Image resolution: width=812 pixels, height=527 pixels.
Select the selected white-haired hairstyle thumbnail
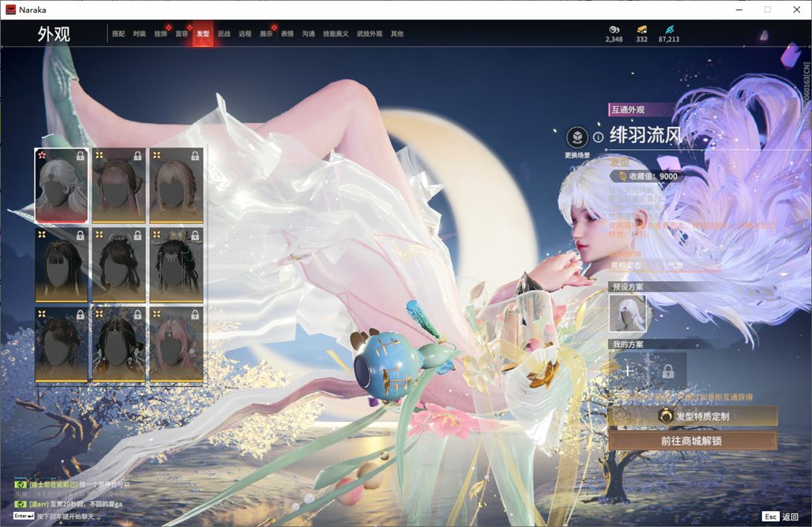pos(61,186)
